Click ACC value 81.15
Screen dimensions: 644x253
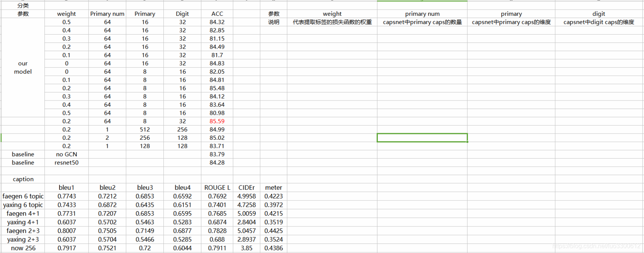217,39
